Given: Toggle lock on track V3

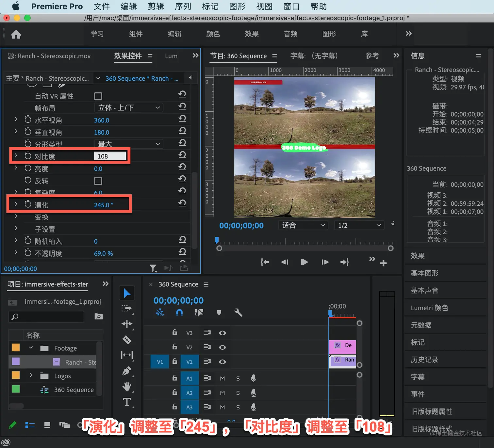Looking at the screenshot, I should [x=175, y=332].
